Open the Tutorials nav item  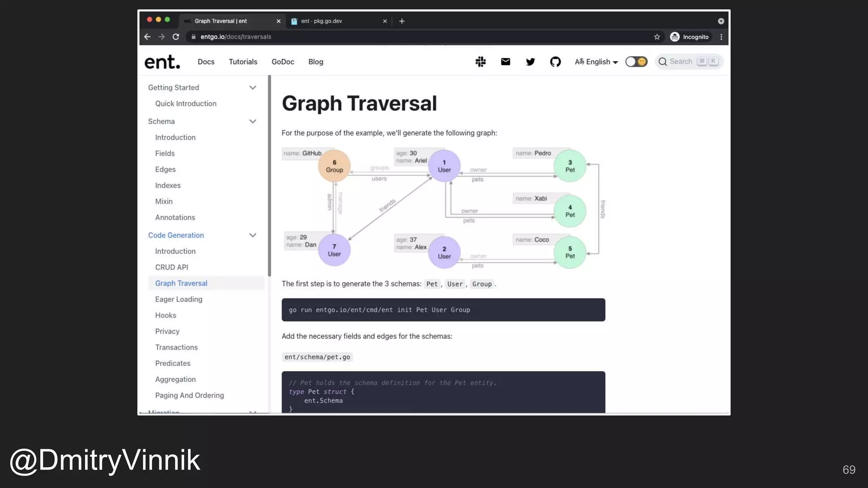pos(243,62)
